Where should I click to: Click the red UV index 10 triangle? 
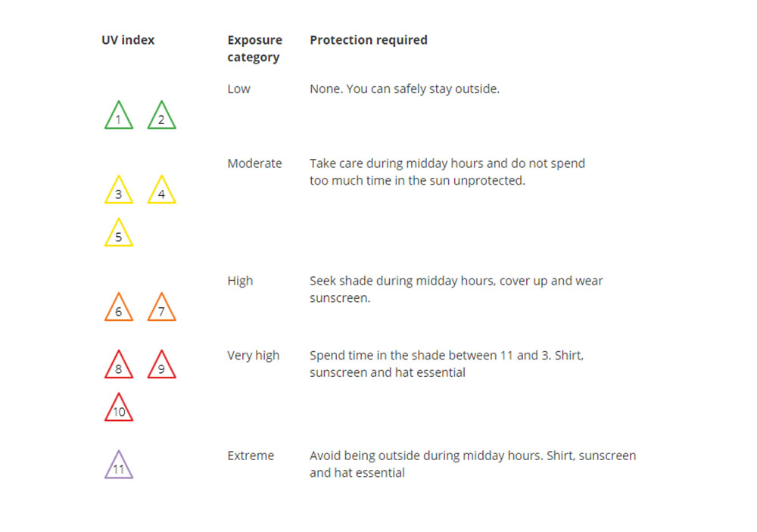click(119, 407)
